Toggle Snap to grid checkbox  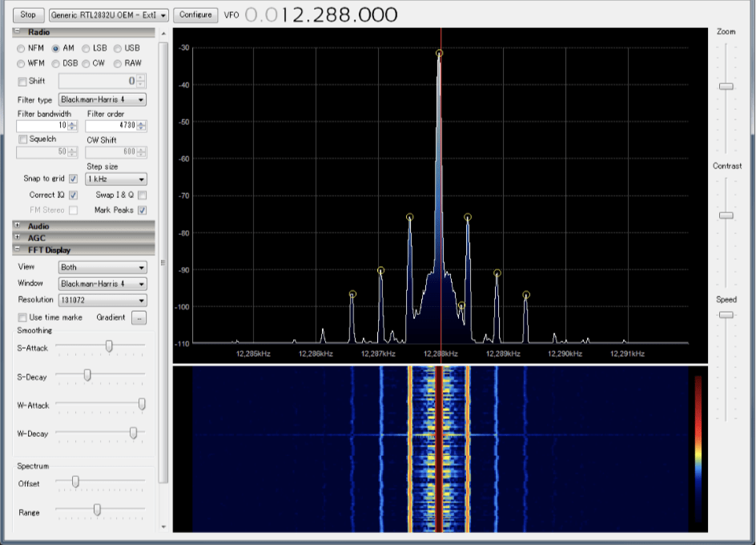[74, 179]
